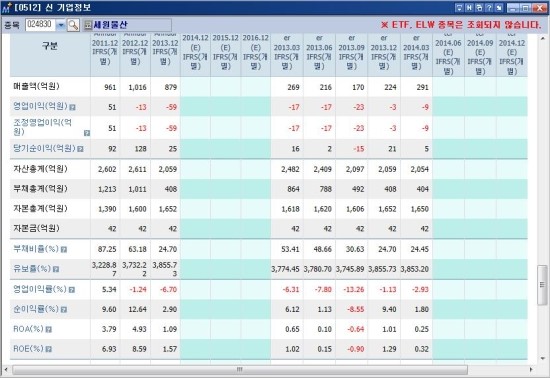This screenshot has width=550, height=378.
Task: Open help icon beside ROA(%)
Action: (49, 330)
